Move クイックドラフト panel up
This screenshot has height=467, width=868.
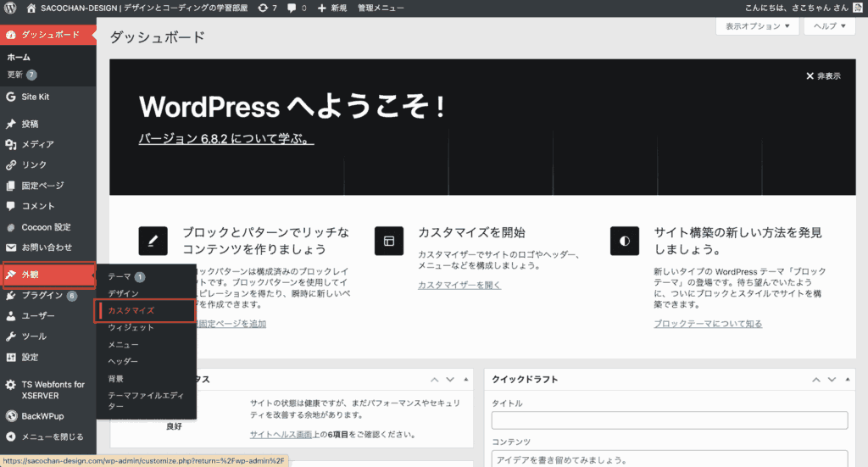816,380
